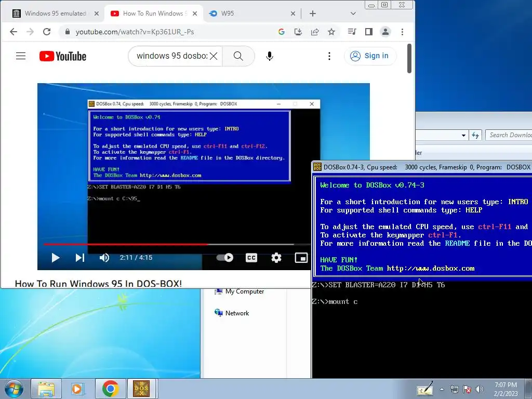Toggle video autoplay switch
Viewport: 532px width, 399px height.
(x=225, y=258)
